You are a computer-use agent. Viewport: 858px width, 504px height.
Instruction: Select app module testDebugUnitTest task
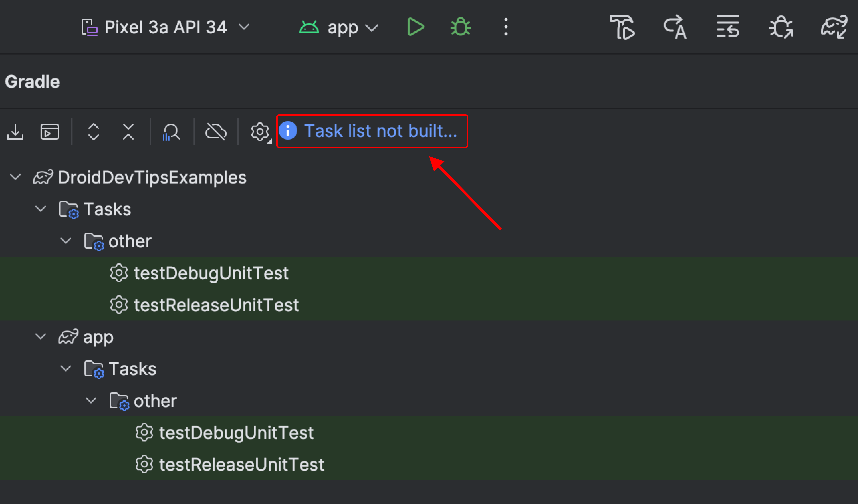(236, 433)
